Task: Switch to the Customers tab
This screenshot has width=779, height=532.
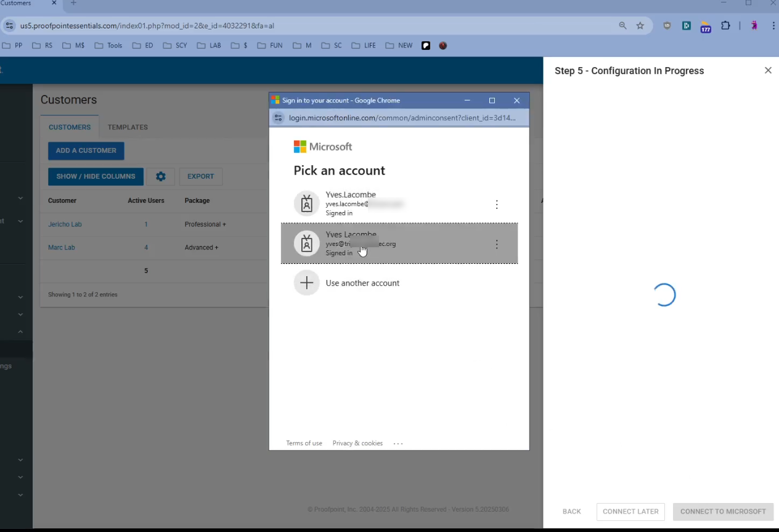Action: (x=70, y=127)
